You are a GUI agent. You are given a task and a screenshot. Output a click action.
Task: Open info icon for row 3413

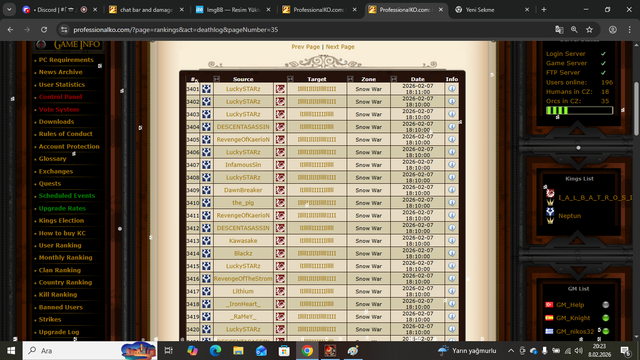tap(451, 240)
